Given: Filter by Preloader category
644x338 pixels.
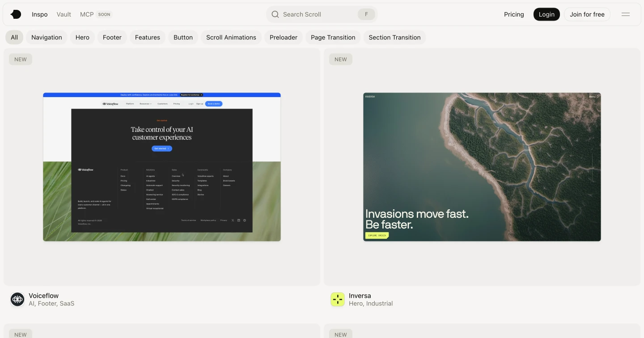Looking at the screenshot, I should pos(284,37).
